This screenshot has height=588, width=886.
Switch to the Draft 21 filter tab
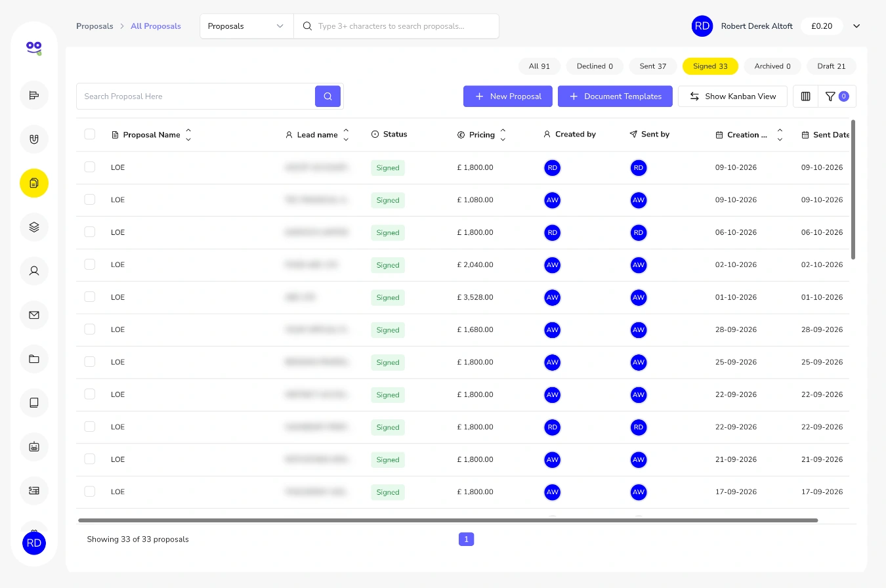(832, 66)
